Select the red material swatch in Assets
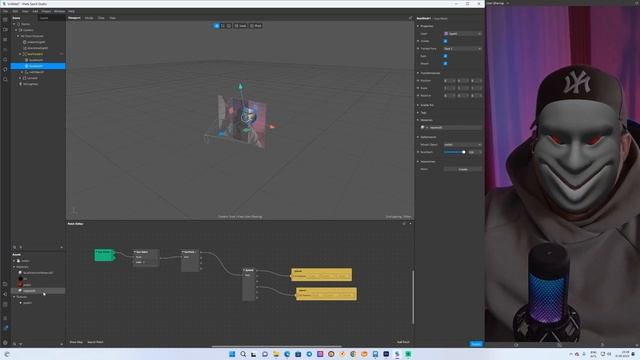640x360 pixels. [x=20, y=284]
